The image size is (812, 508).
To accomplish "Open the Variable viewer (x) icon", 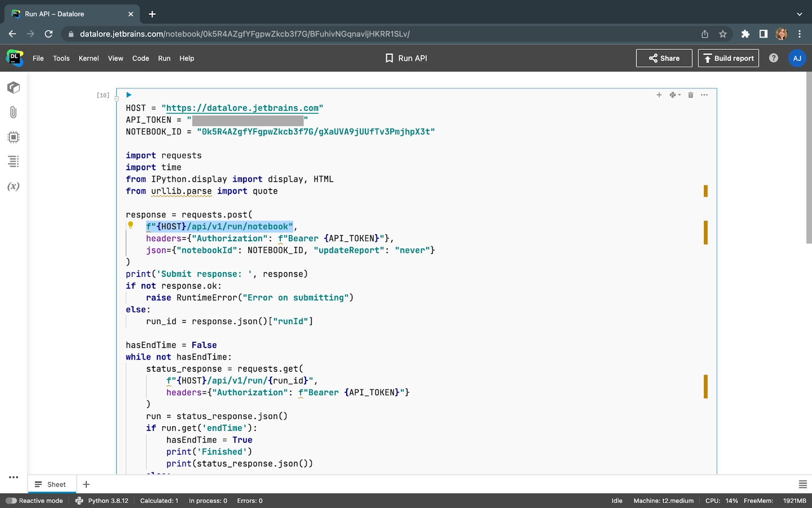I will click(x=14, y=186).
